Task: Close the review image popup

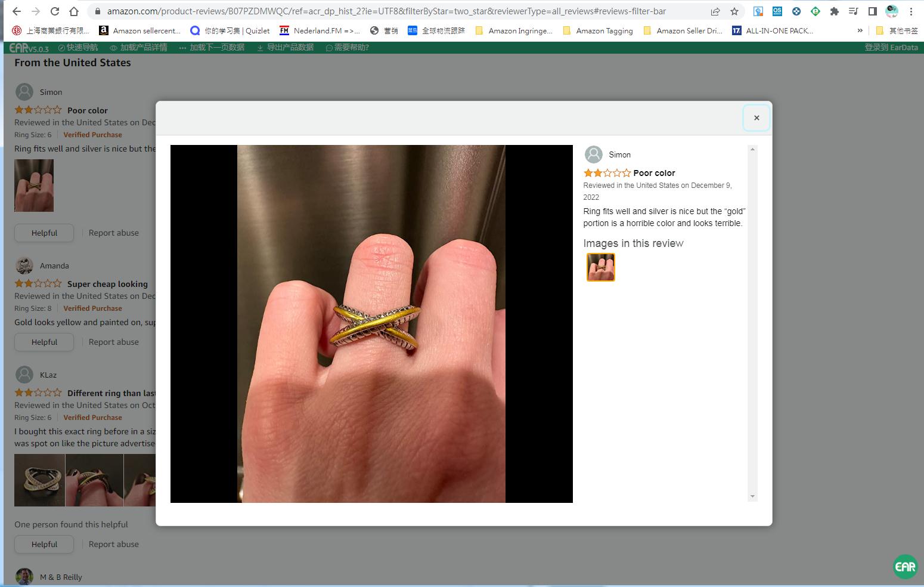Action: (x=756, y=118)
